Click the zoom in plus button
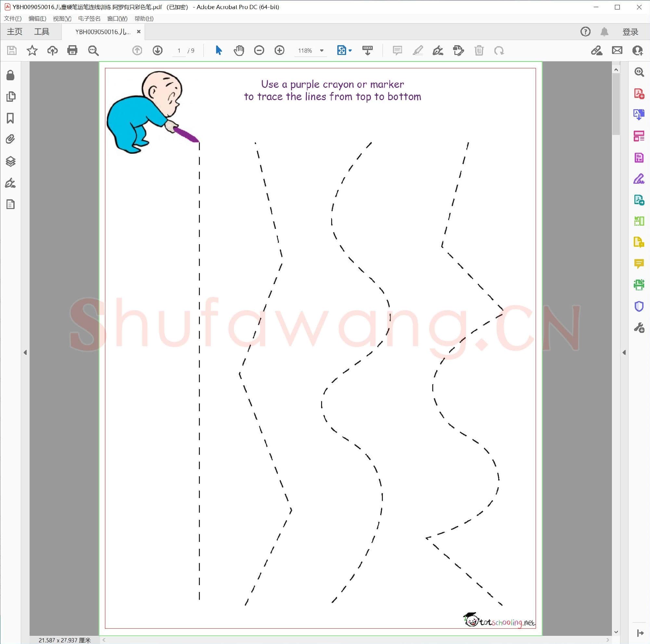650x644 pixels. tap(279, 50)
